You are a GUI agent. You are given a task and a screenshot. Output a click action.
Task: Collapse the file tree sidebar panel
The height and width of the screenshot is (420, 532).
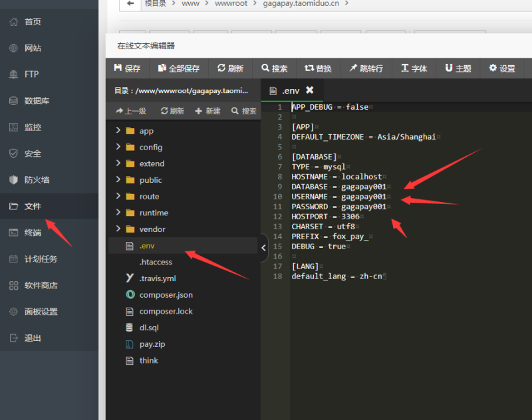click(263, 248)
